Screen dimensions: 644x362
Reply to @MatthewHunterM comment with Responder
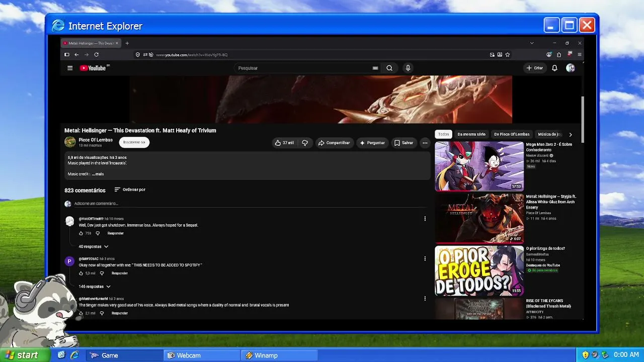(119, 313)
